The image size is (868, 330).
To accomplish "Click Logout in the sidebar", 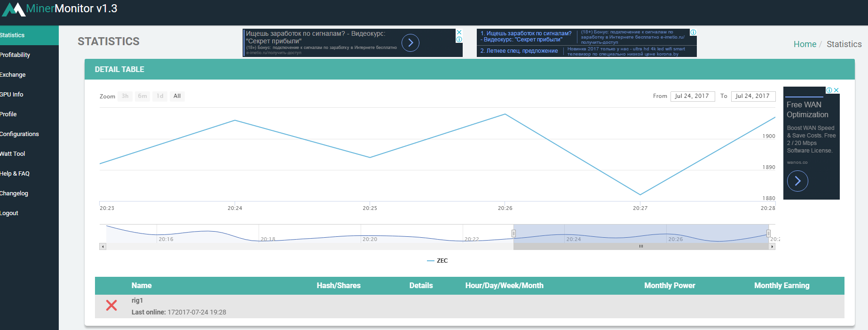I will 29,213.
